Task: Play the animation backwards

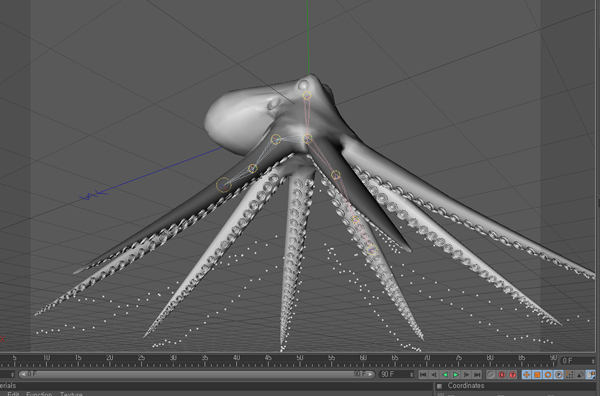Action: (x=445, y=375)
